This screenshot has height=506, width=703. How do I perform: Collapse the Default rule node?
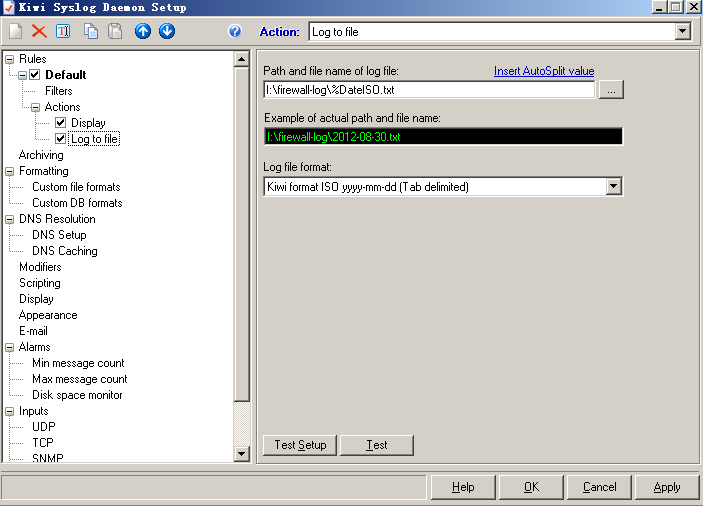22,75
